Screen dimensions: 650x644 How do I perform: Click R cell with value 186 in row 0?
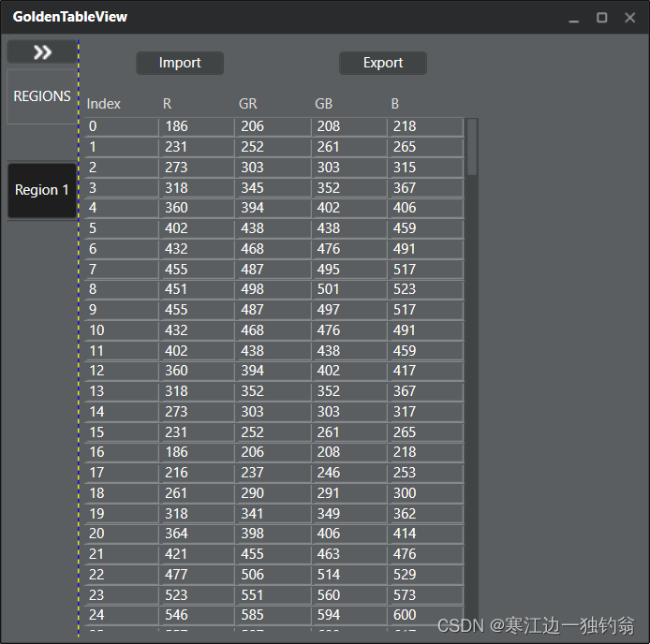196,126
